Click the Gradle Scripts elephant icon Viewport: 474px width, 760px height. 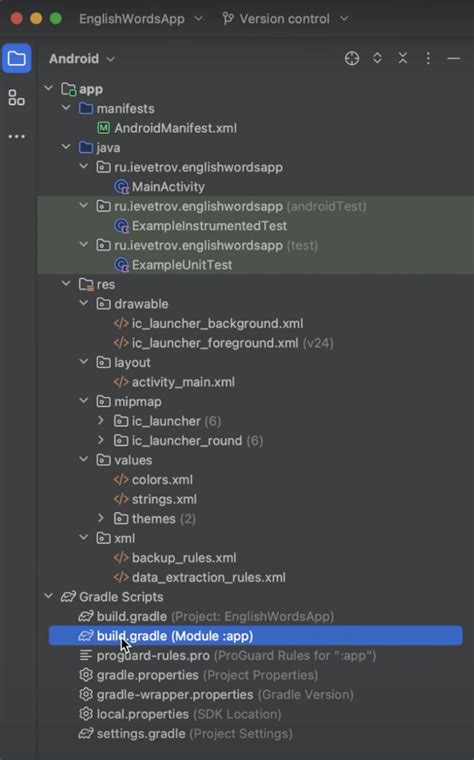(x=68, y=597)
